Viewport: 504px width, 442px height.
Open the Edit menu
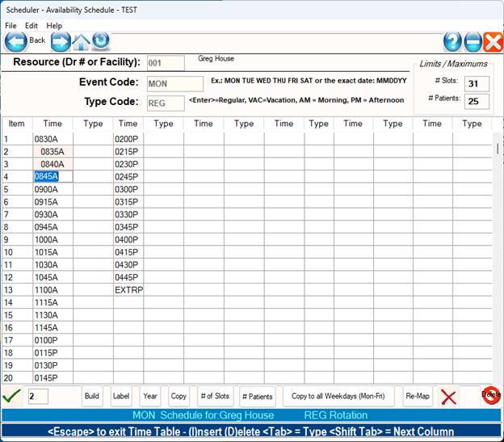[31, 26]
